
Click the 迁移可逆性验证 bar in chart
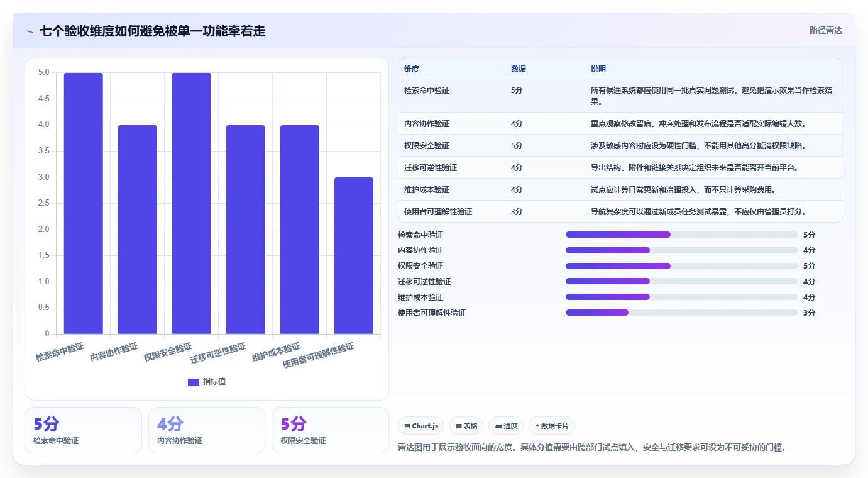tap(245, 230)
